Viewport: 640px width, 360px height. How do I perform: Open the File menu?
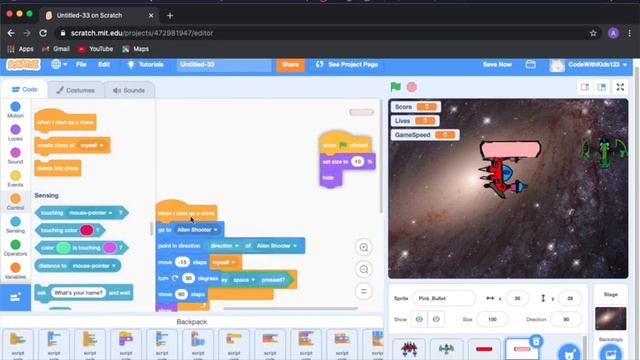click(81, 64)
